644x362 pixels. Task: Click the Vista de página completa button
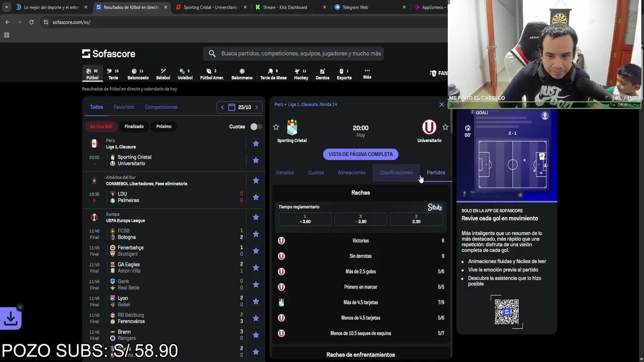[361, 154]
